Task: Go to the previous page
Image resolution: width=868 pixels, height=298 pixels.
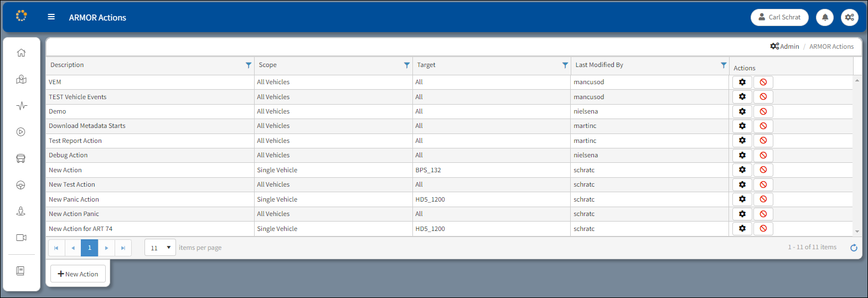Action: [x=73, y=248]
